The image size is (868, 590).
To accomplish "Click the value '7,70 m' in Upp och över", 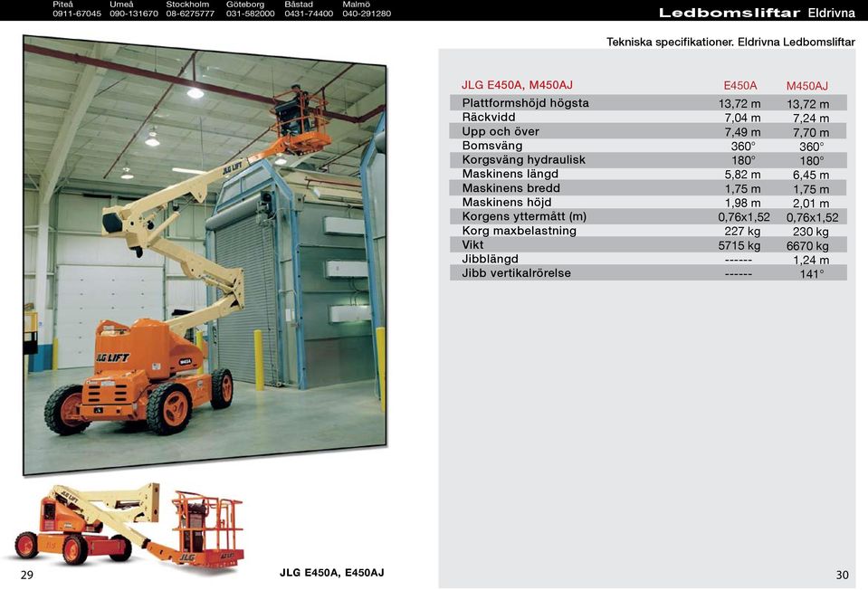I will pos(811,133).
